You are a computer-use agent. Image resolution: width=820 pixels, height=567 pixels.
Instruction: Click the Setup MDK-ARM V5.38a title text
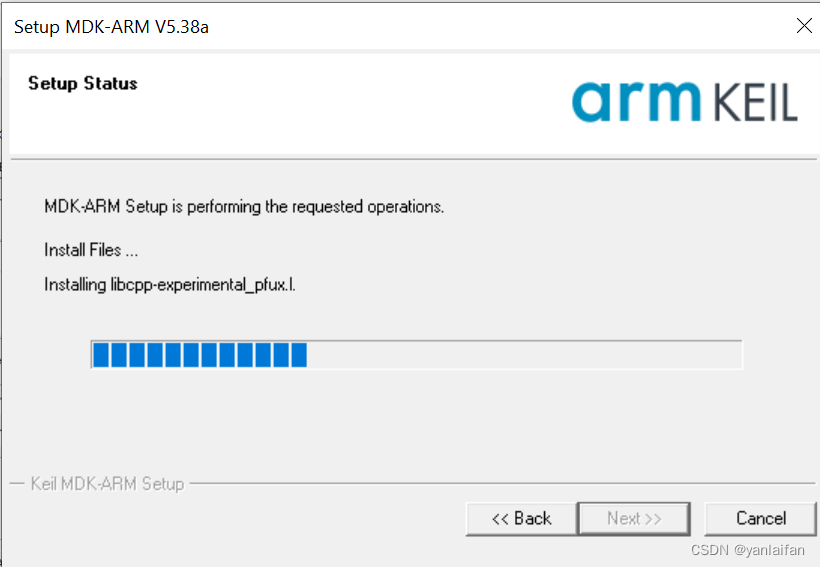tap(111, 27)
